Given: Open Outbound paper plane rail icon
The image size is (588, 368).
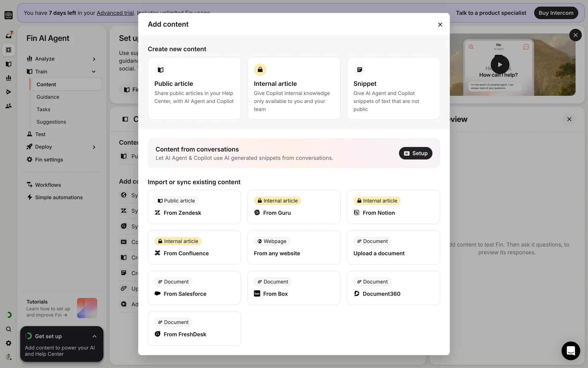Looking at the screenshot, I should (x=9, y=92).
